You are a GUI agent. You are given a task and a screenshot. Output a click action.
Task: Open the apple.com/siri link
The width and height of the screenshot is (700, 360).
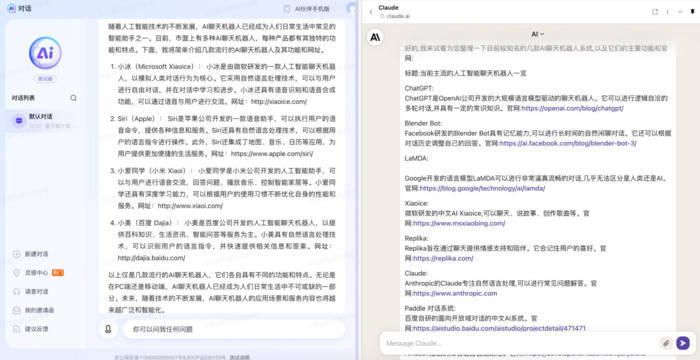pyautogui.click(x=271, y=154)
